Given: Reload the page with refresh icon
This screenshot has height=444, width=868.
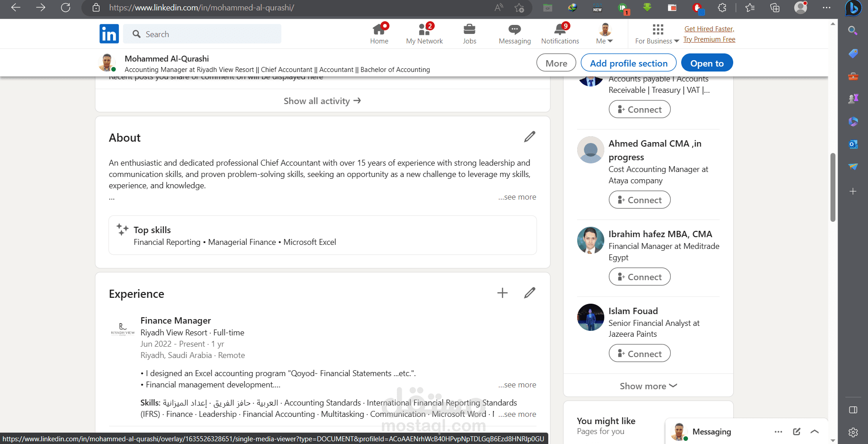Looking at the screenshot, I should [66, 8].
